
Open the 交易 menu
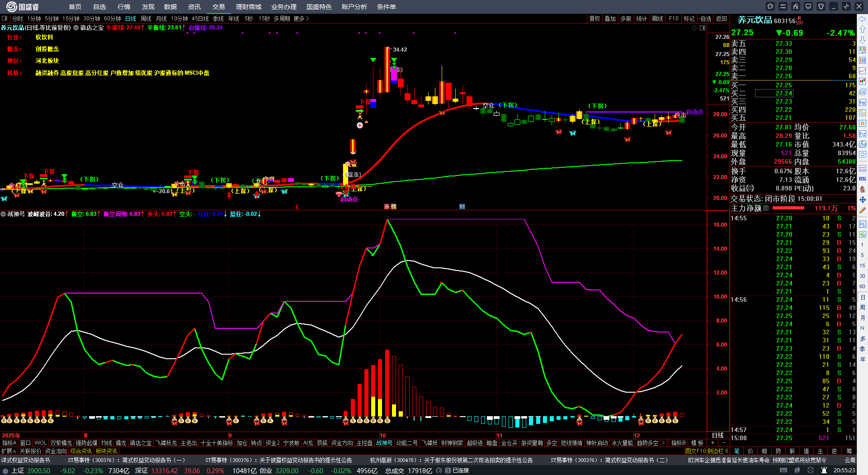(218, 7)
